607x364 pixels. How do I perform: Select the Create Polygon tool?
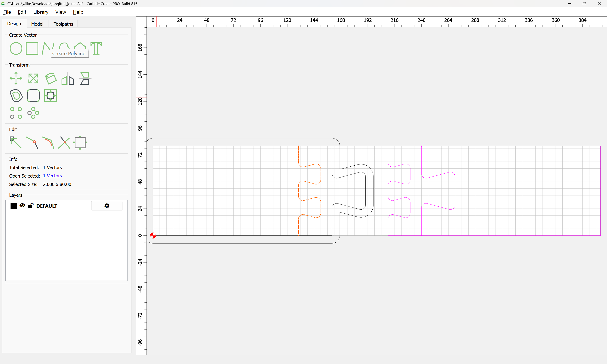(80, 46)
